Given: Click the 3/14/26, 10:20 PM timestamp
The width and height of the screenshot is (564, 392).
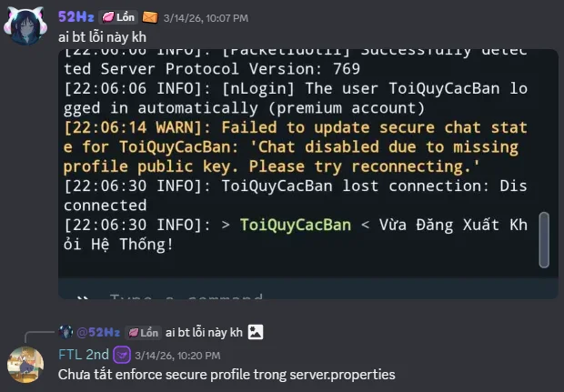Looking at the screenshot, I should [x=177, y=356].
